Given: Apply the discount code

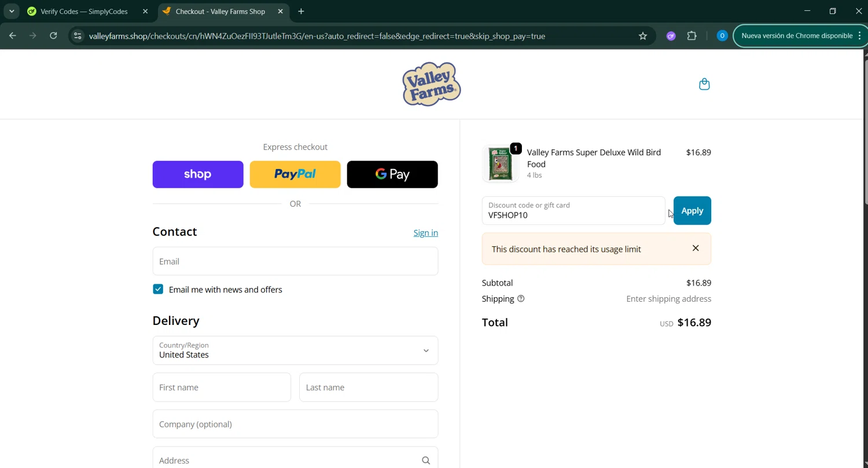Looking at the screenshot, I should 692,211.
